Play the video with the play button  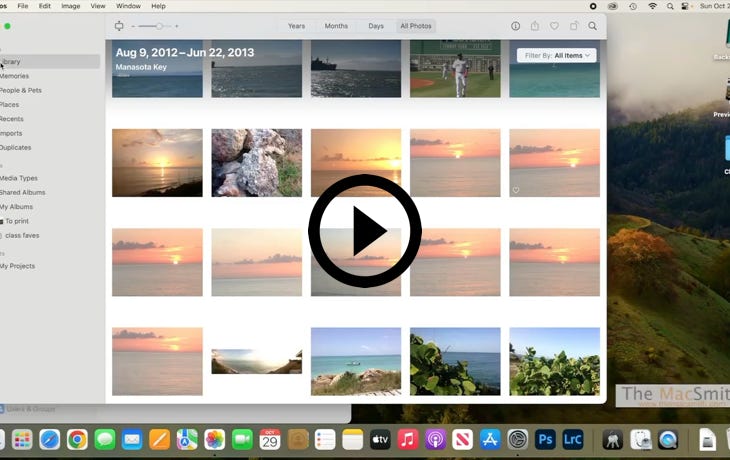click(x=365, y=231)
